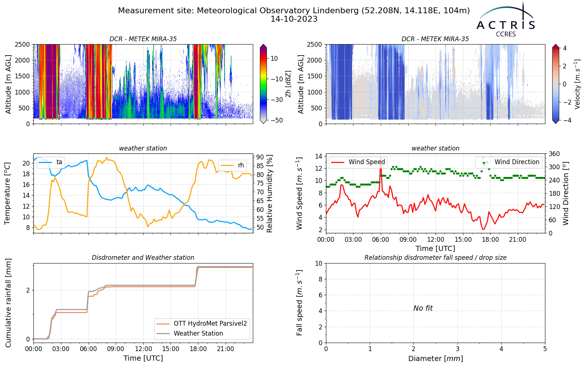Click the gray Weather Station legend entry
This screenshot has width=588, height=368.
pyautogui.click(x=190, y=333)
